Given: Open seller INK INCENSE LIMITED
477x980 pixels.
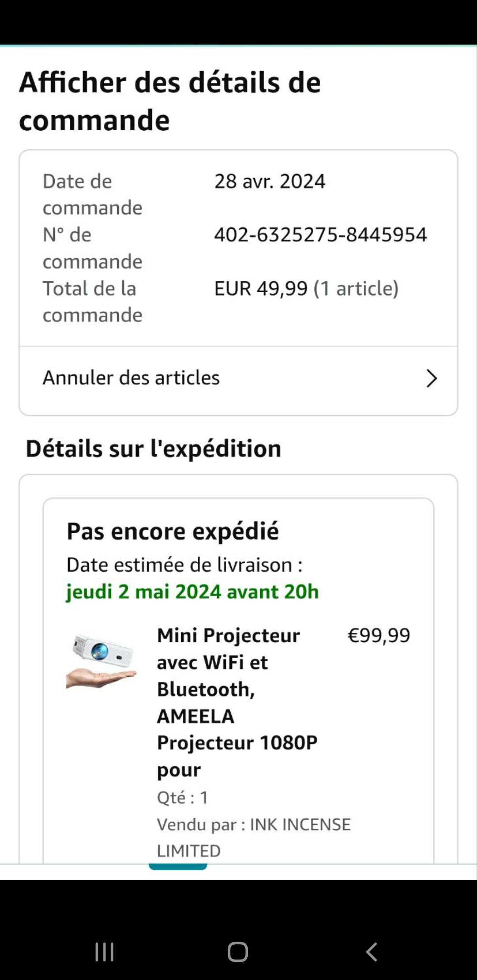Looking at the screenshot, I should pyautogui.click(x=254, y=837).
